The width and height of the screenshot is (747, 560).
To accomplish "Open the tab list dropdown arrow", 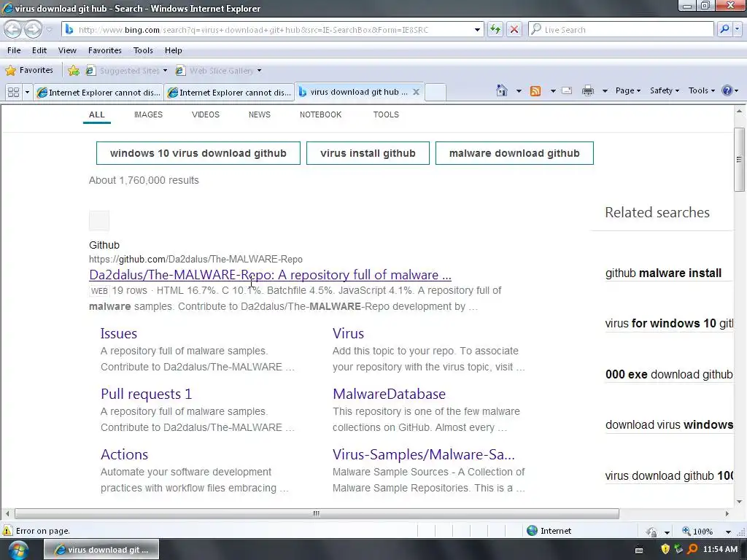I will pos(27,92).
